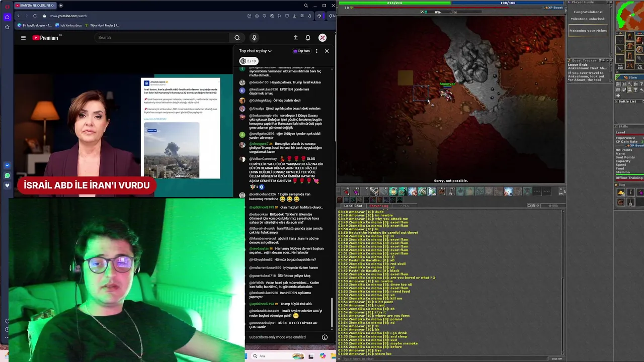Collapse the Skills panel header
Screen dimensions: 644x362
pos(630,127)
